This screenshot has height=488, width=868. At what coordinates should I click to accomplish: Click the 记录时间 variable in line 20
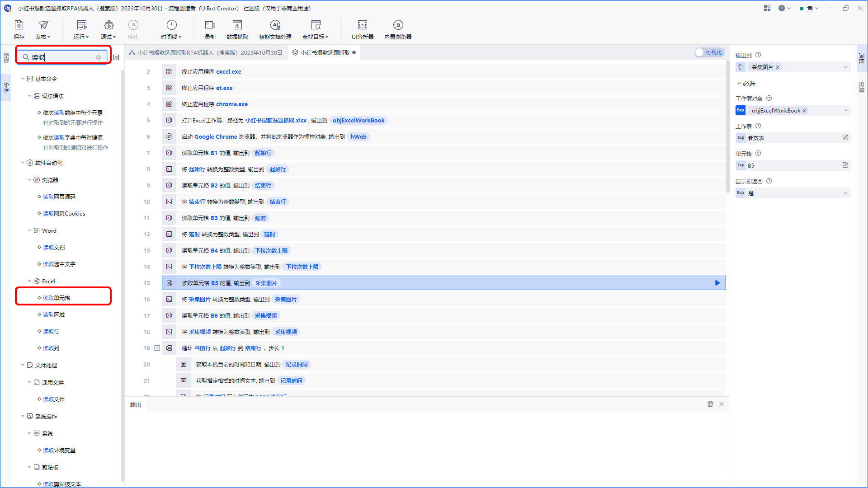(297, 364)
